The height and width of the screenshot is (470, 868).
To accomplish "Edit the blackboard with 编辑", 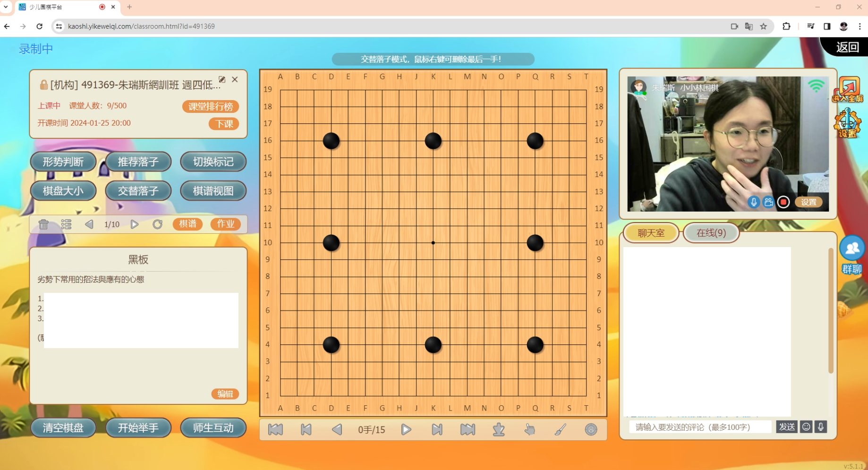I will [x=225, y=394].
